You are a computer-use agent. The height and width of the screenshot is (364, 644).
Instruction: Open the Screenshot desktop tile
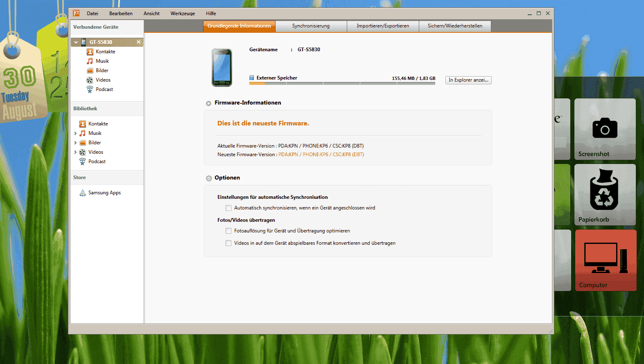pos(605,129)
